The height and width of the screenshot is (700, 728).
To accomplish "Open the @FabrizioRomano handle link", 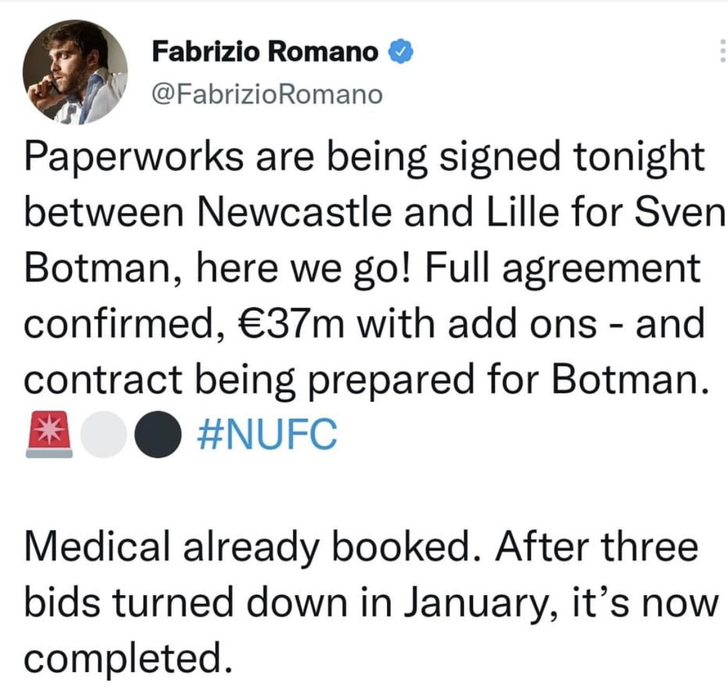I will coord(268,95).
